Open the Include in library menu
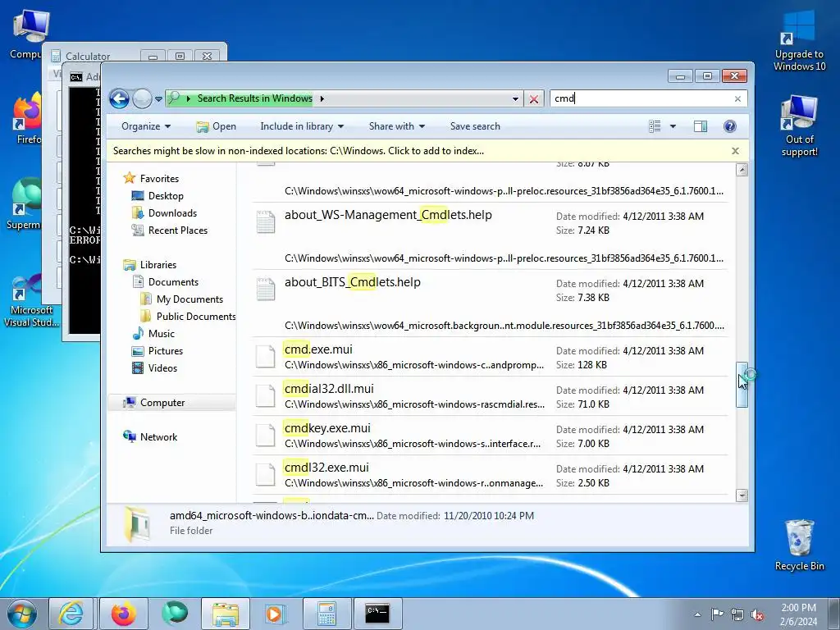Viewport: 840px width, 630px height. coord(302,126)
